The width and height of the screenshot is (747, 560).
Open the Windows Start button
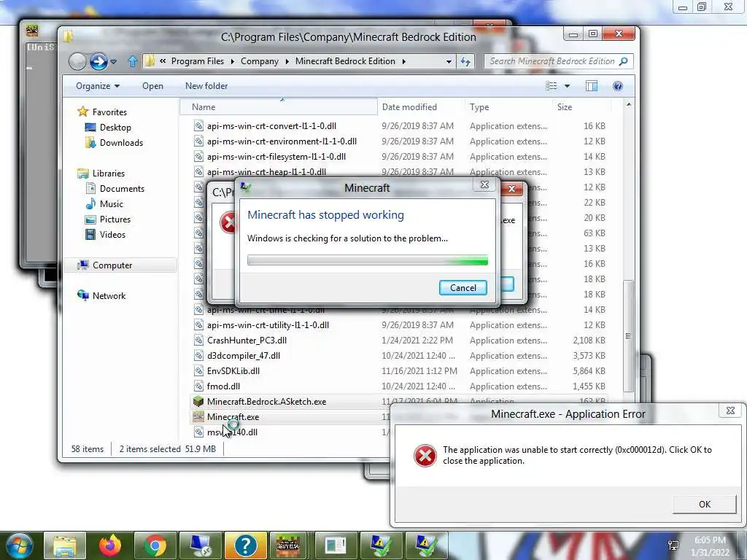tap(19, 545)
